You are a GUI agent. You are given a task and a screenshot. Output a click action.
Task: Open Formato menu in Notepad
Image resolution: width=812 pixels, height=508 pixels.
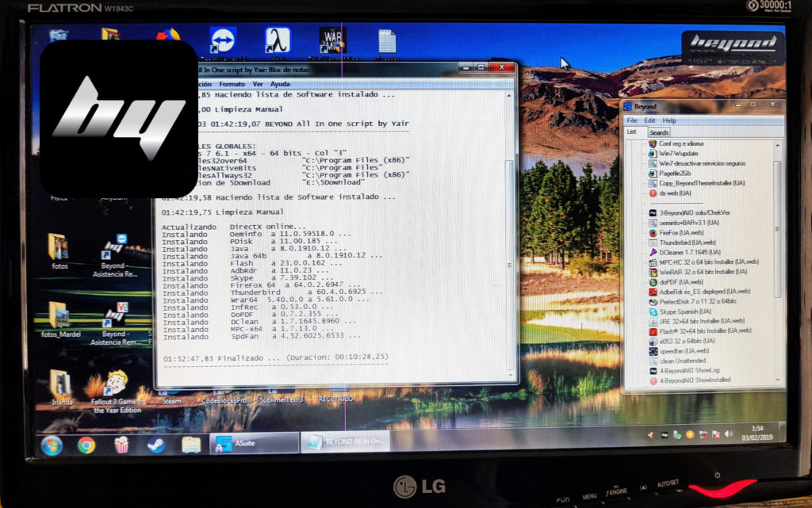point(232,84)
